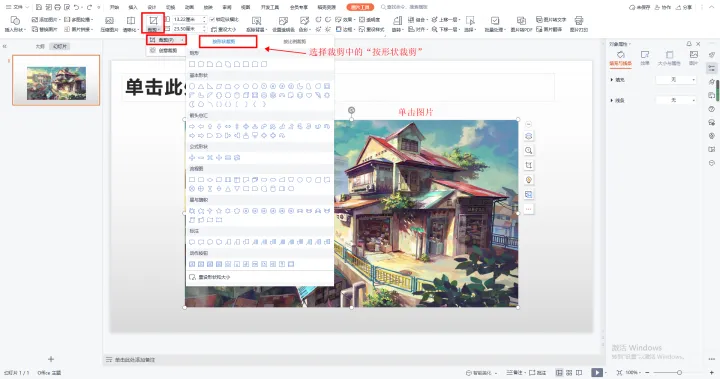Click the zoom magnifier in floating picture toolbar

(529, 150)
